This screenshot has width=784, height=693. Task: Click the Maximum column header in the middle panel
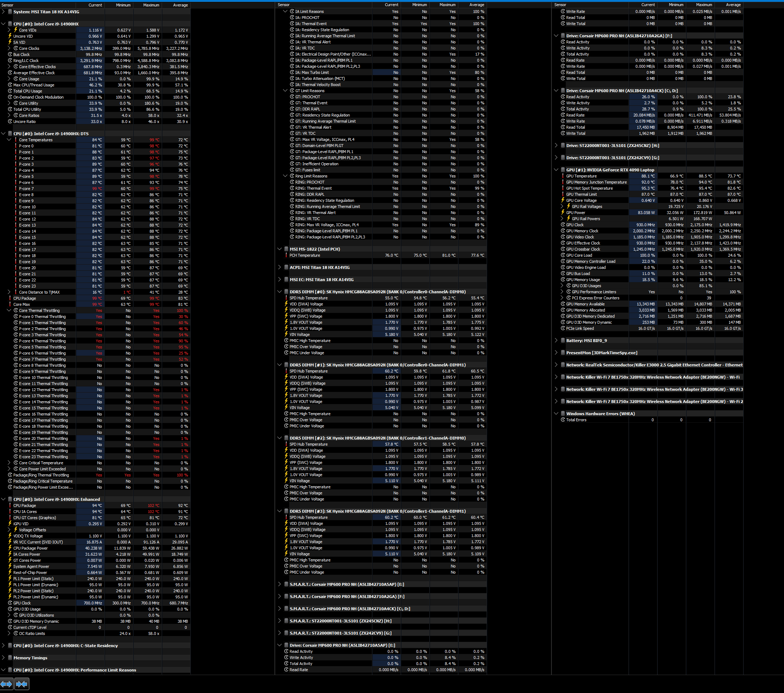443,5
